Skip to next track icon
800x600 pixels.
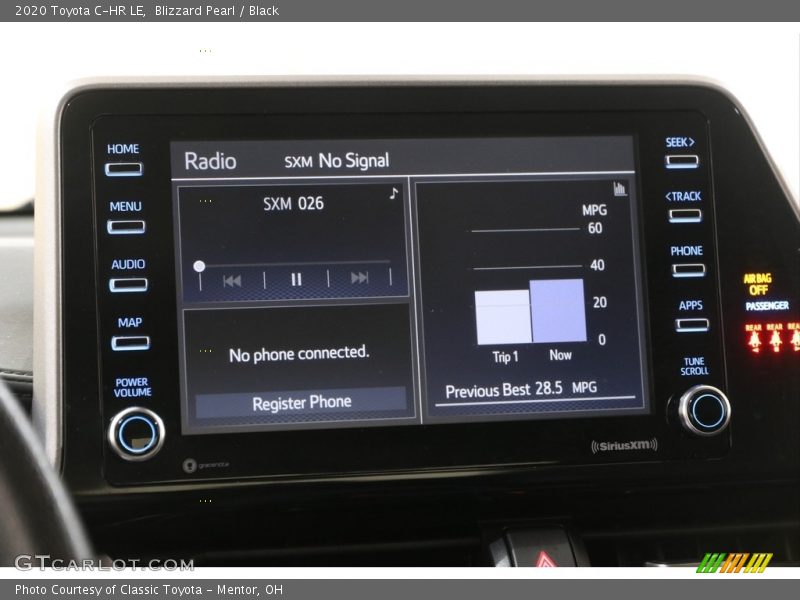(x=359, y=279)
